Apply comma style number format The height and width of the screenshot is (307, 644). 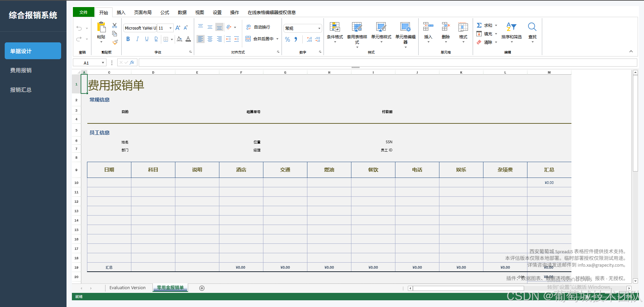click(x=296, y=39)
